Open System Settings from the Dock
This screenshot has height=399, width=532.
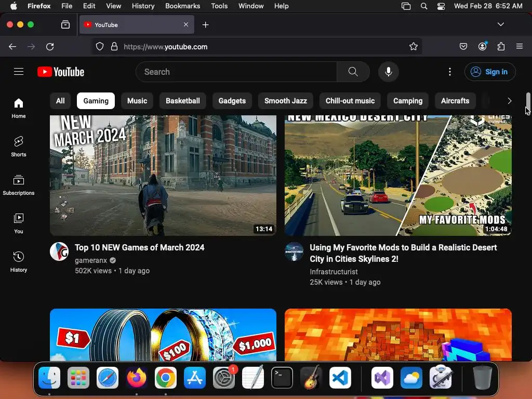click(223, 378)
